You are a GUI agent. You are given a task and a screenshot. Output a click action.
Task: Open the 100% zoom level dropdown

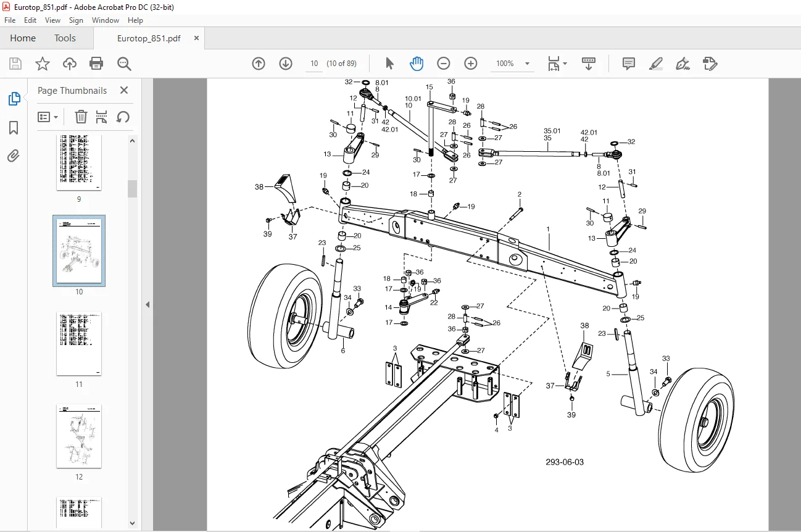pyautogui.click(x=513, y=64)
